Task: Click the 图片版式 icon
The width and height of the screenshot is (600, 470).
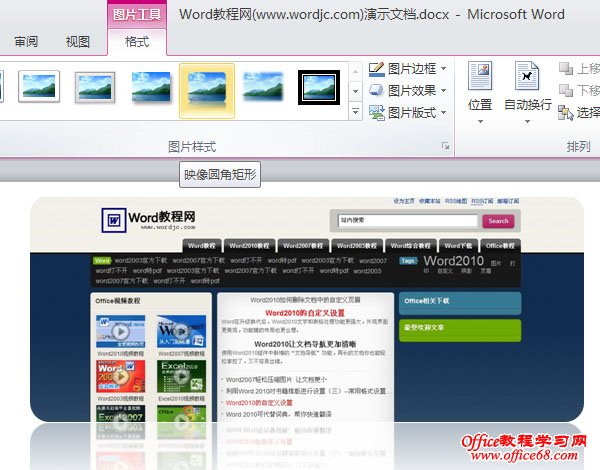Action: point(377,113)
